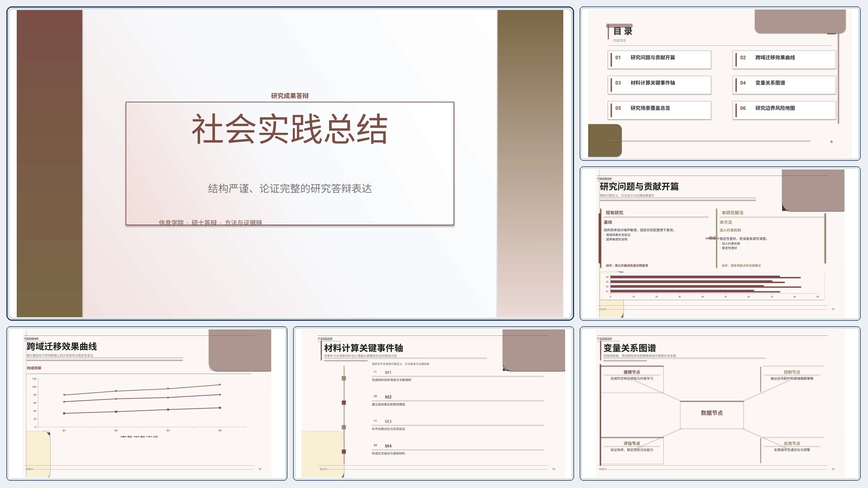Click contents card 03 材料计算关键事件轴

pos(659,85)
